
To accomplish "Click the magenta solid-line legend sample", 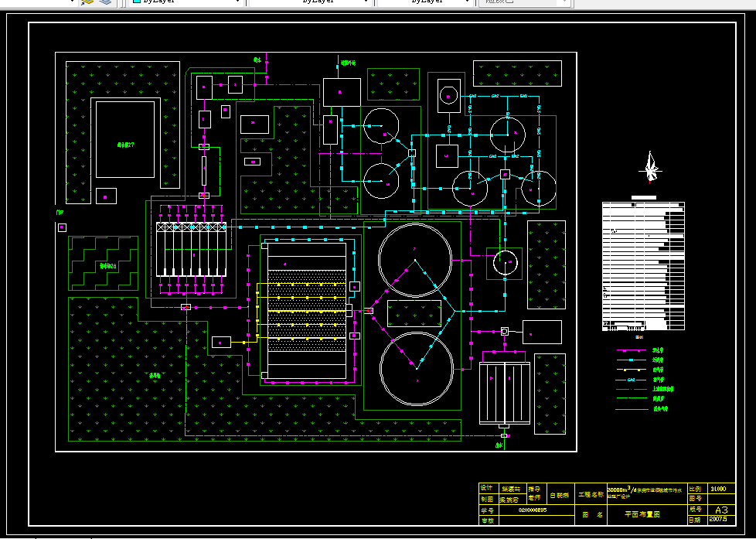I will [632, 350].
